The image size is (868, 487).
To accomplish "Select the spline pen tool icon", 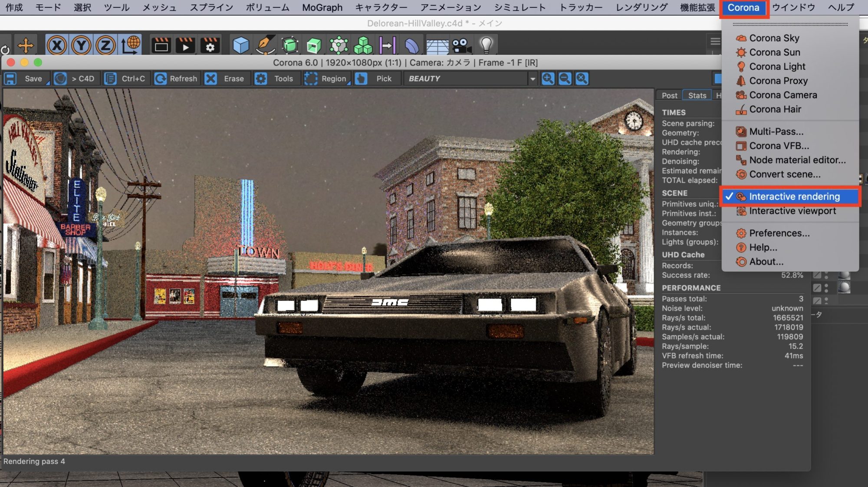I will tap(266, 45).
